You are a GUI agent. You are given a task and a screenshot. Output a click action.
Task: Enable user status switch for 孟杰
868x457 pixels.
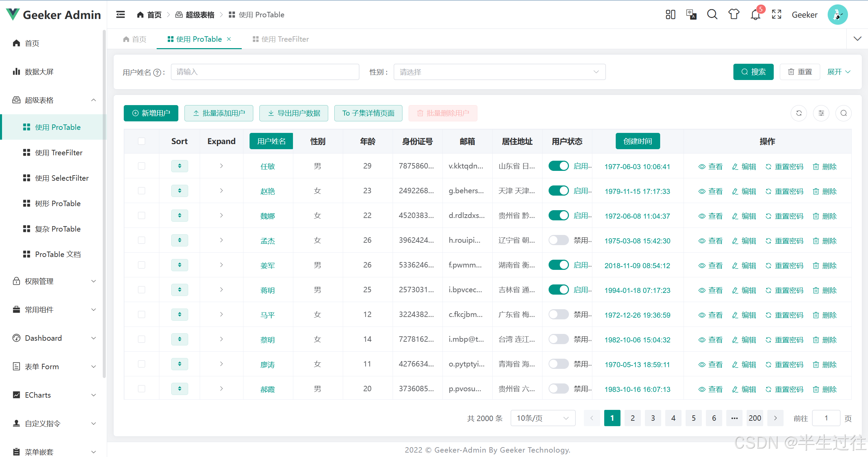pyautogui.click(x=558, y=240)
